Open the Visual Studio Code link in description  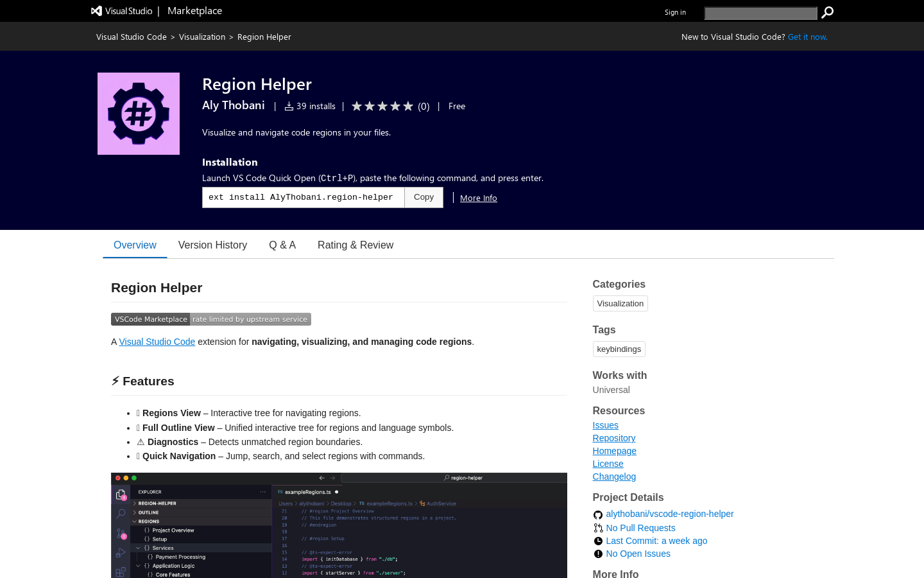157,342
